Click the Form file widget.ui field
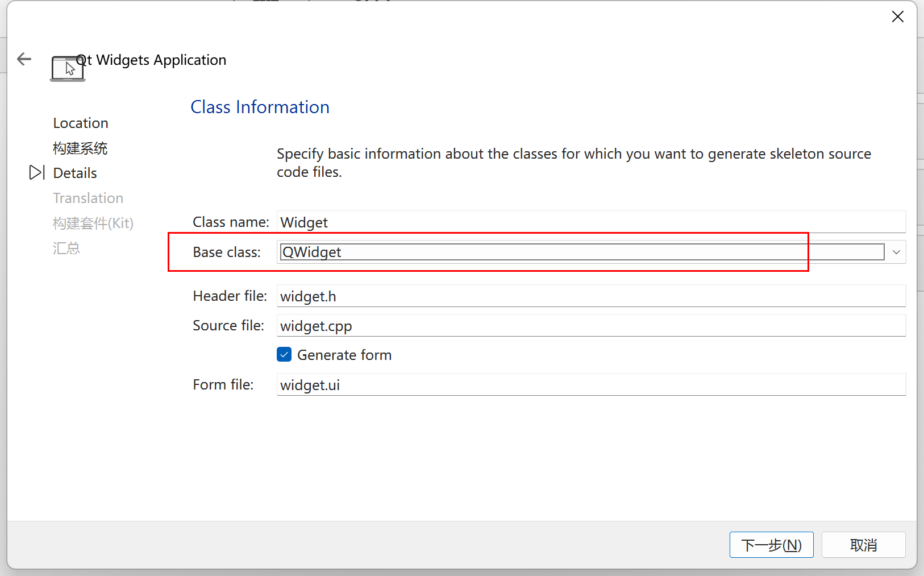This screenshot has width=924, height=576. 591,384
